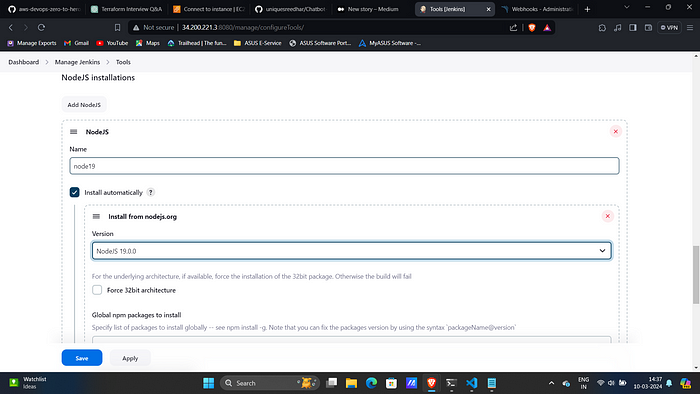This screenshot has width=700, height=394.
Task: Open ASUS Software Portal bookmark
Action: 320,43
